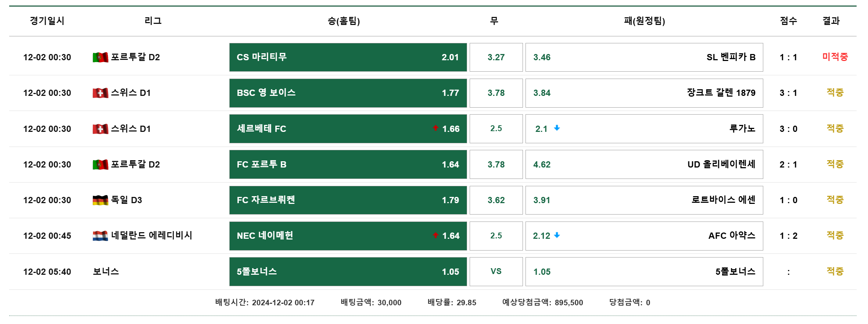Viewport: 868px width, 324px height.
Task: Click blue down arrow next to 2.1 odds
Action: tap(557, 128)
